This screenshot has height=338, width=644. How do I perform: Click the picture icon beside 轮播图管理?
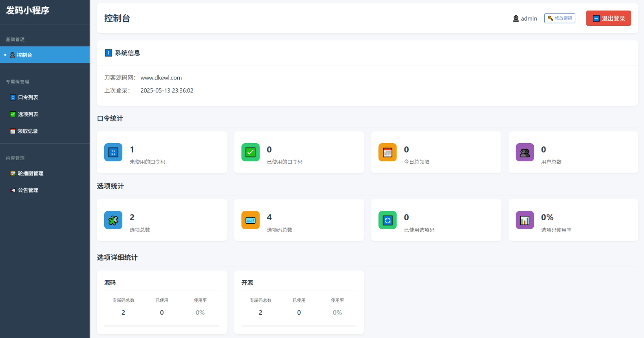tap(13, 174)
